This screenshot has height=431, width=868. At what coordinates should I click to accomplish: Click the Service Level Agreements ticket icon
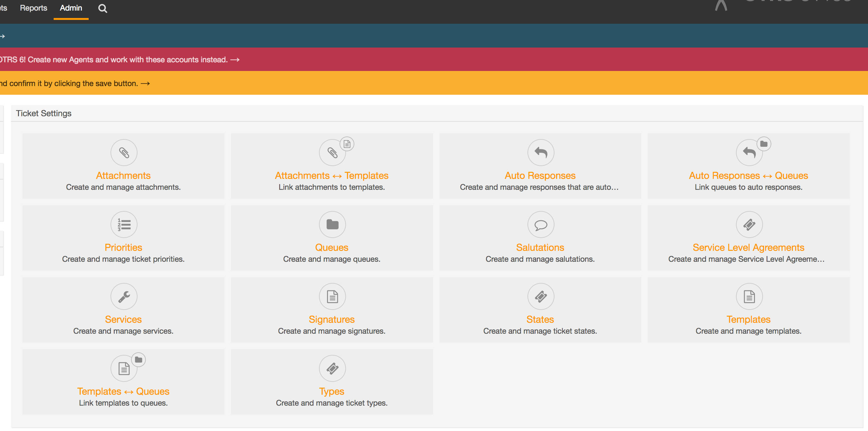click(749, 224)
